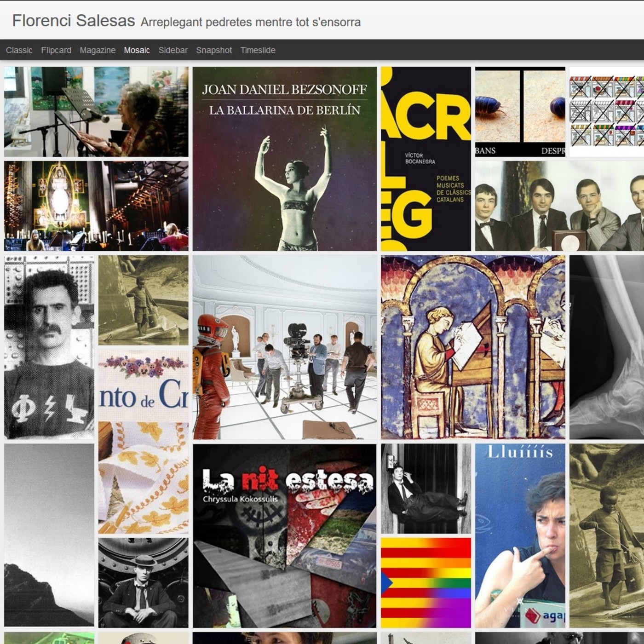Click the blog tagline 'Arreplegant pedretes mentre tot s'ensorra'
The height and width of the screenshot is (644, 644).
(251, 22)
